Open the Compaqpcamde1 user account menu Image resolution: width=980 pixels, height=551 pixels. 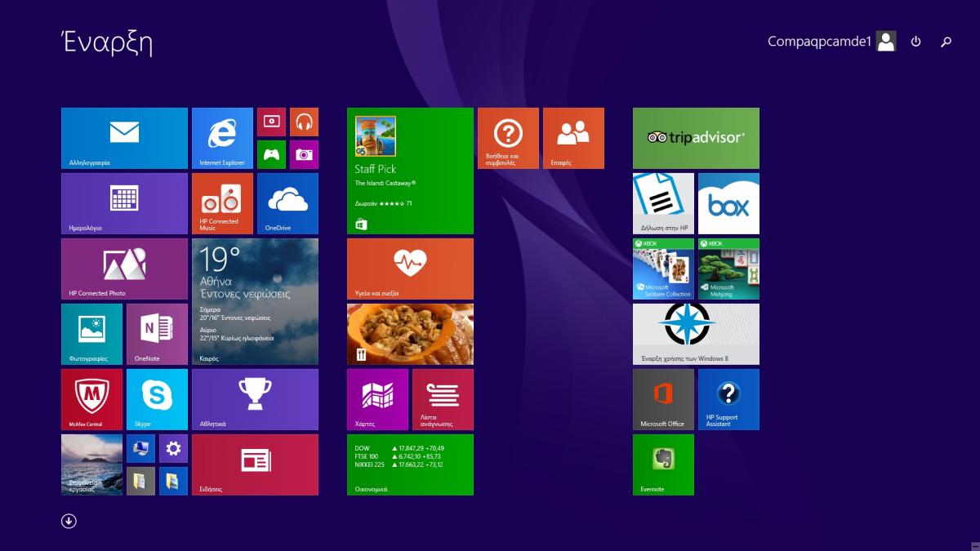(831, 42)
